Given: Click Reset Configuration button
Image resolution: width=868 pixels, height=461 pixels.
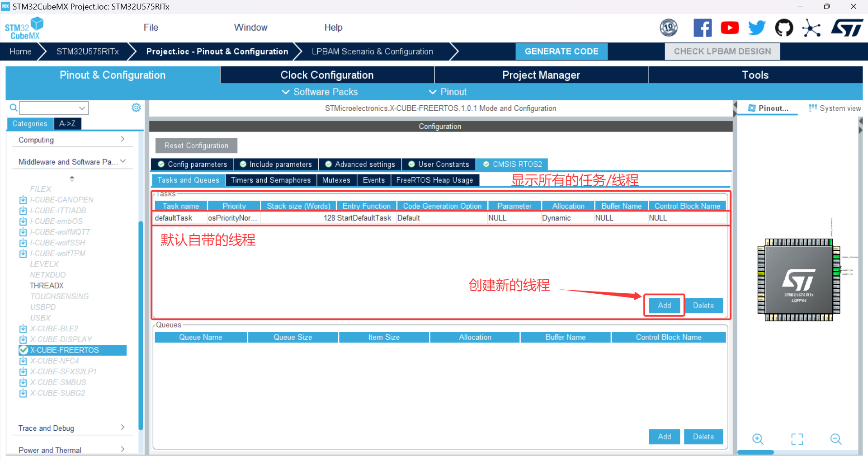Looking at the screenshot, I should click(x=196, y=146).
